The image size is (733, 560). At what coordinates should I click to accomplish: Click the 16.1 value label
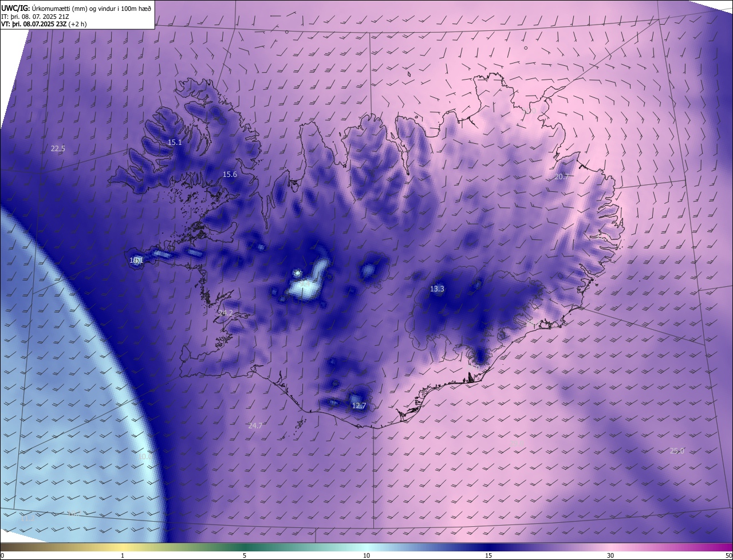tap(136, 260)
